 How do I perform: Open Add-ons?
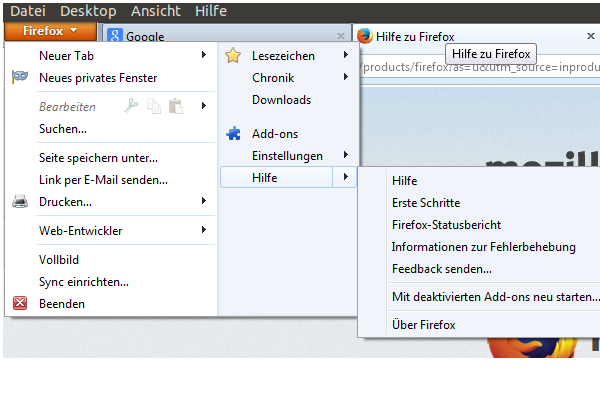[x=275, y=134]
